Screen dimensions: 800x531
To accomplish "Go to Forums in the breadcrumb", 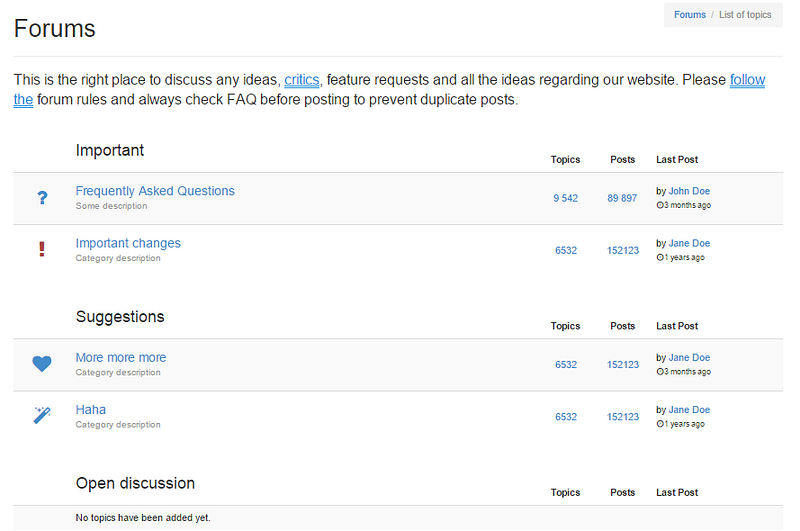I will click(x=690, y=15).
